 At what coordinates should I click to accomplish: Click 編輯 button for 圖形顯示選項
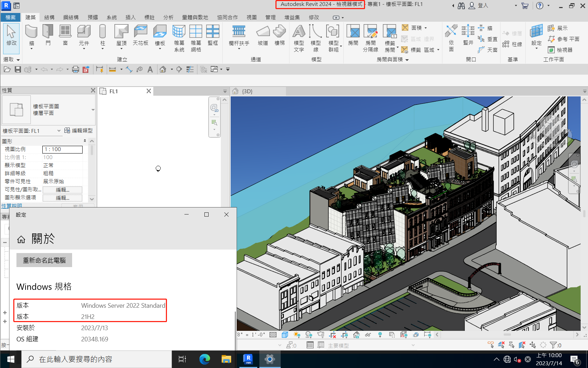63,198
